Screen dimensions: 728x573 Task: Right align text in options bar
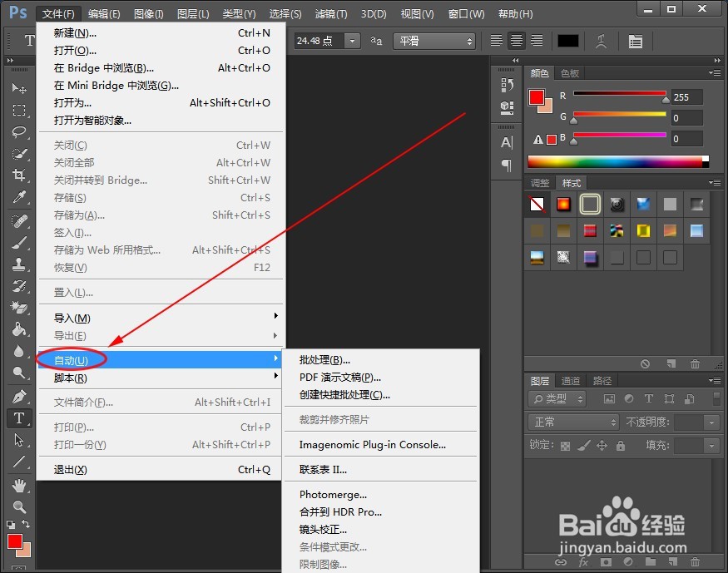coord(537,41)
